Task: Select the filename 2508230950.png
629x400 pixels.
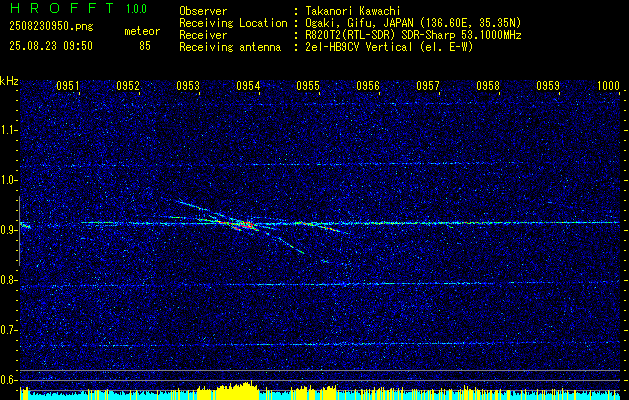Action: point(51,26)
